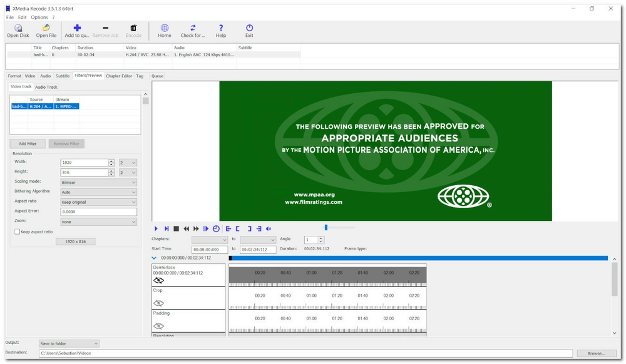Image resolution: width=626 pixels, height=364 pixels.
Task: Click the Browse button
Action: (597, 353)
